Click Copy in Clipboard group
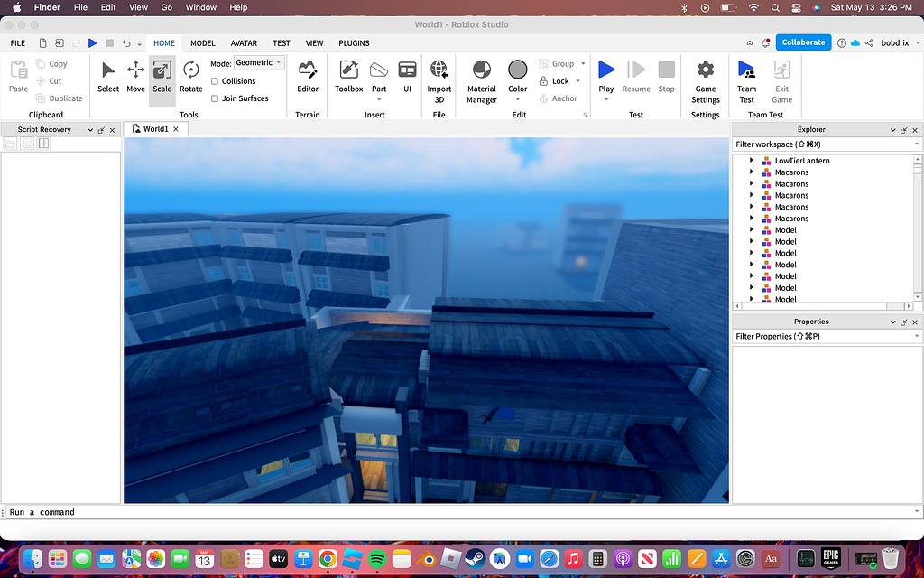This screenshot has height=578, width=924. [x=51, y=64]
